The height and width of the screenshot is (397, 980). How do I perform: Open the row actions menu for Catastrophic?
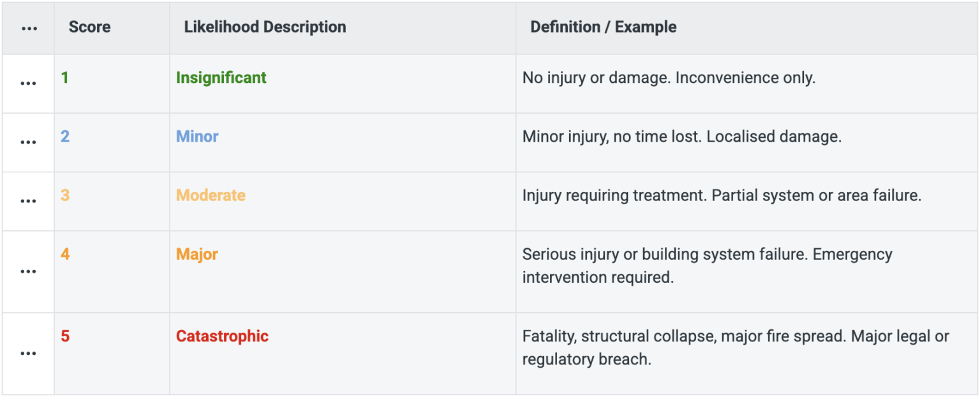28,352
